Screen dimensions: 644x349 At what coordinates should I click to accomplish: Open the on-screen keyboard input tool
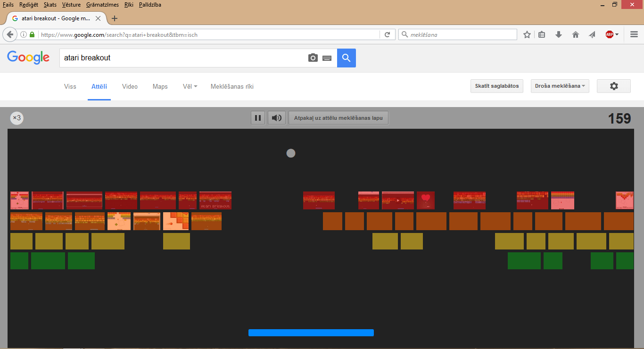click(x=327, y=58)
